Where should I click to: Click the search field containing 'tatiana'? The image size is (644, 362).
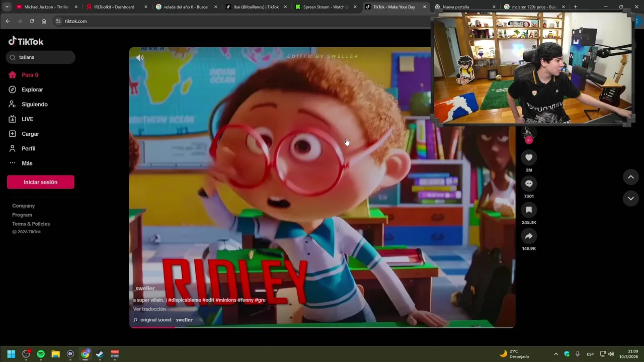[x=41, y=57]
